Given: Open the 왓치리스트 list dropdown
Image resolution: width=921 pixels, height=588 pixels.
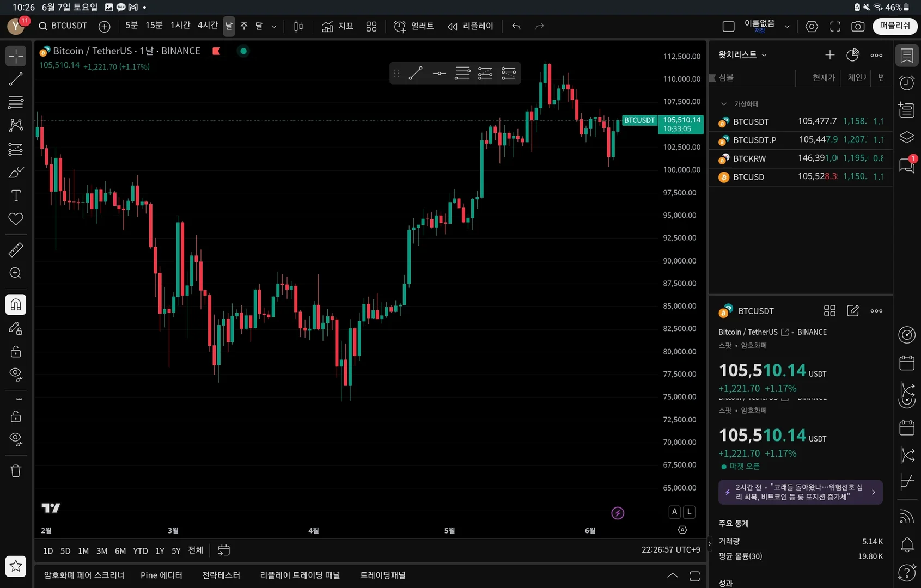Looking at the screenshot, I should coord(742,54).
